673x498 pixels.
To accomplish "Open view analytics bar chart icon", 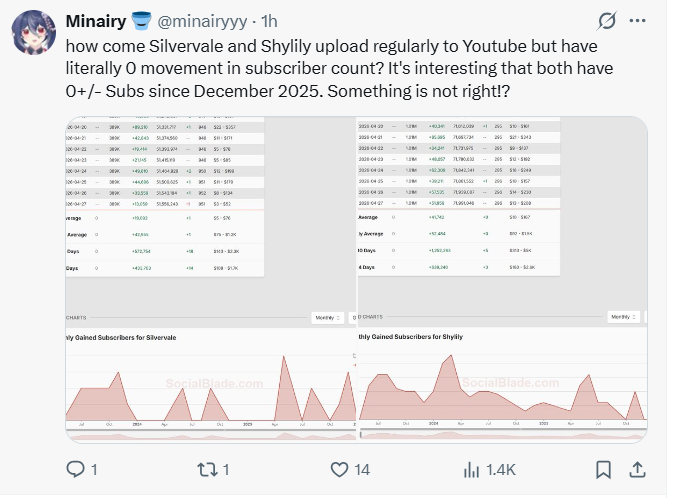I will [x=470, y=469].
